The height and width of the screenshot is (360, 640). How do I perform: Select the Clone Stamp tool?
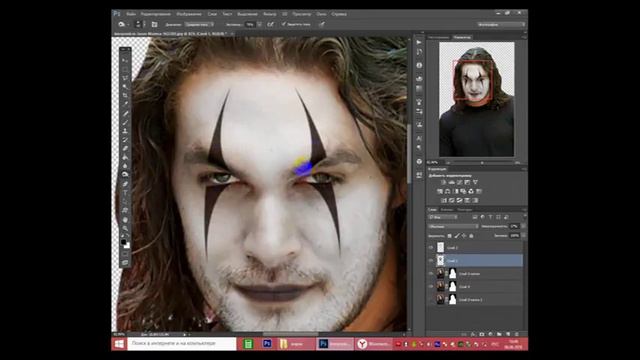point(125,131)
